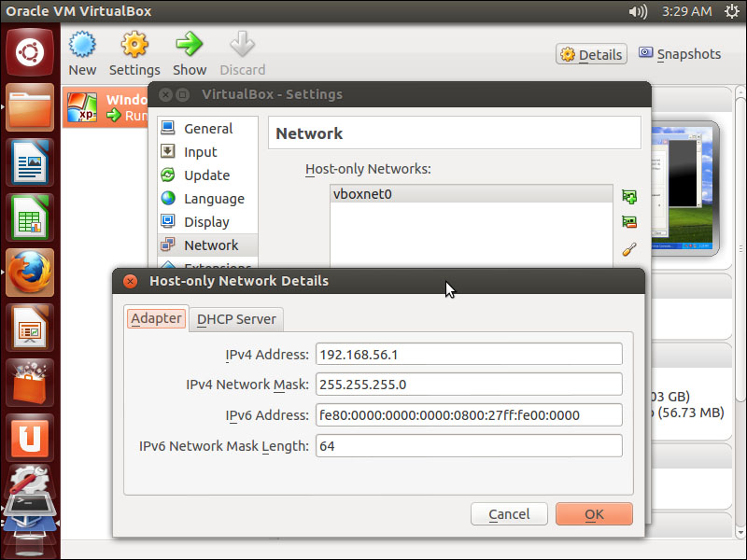Open the power session menu icon
The height and width of the screenshot is (560, 747).
(732, 11)
